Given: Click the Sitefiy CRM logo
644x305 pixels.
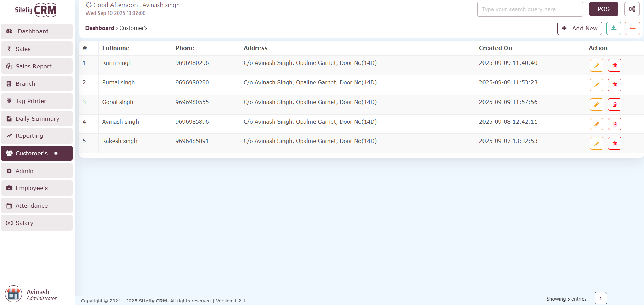Looking at the screenshot, I should click(x=35, y=10).
